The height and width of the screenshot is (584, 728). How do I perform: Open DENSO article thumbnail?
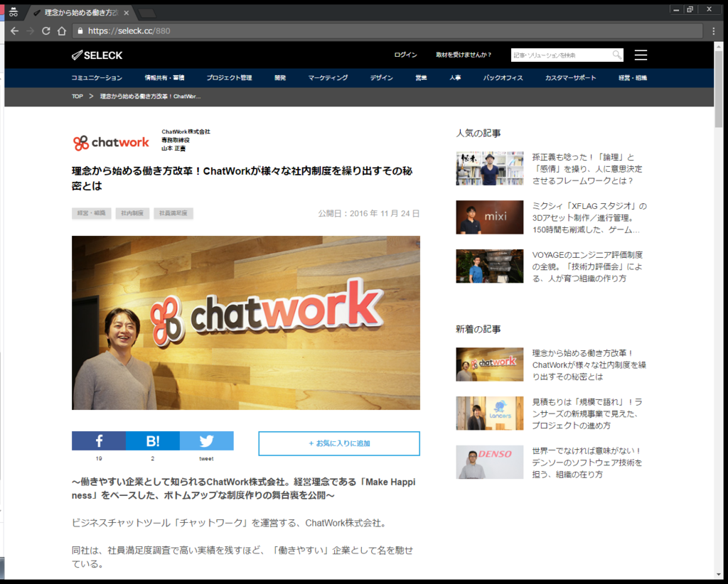(489, 462)
